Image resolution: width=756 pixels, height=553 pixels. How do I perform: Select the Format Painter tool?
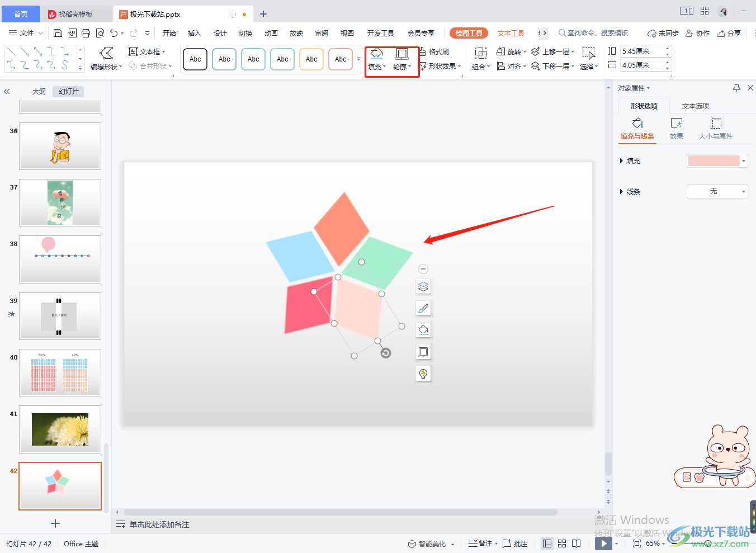coord(434,51)
